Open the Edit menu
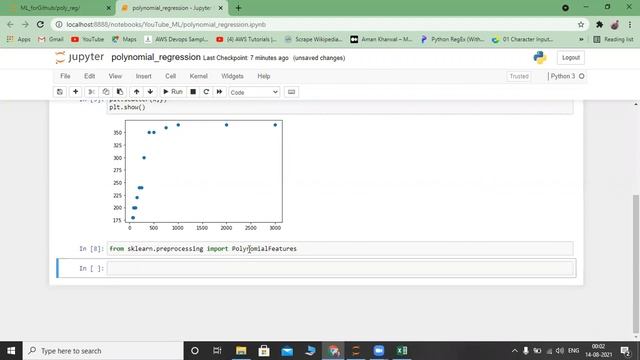 (x=89, y=76)
